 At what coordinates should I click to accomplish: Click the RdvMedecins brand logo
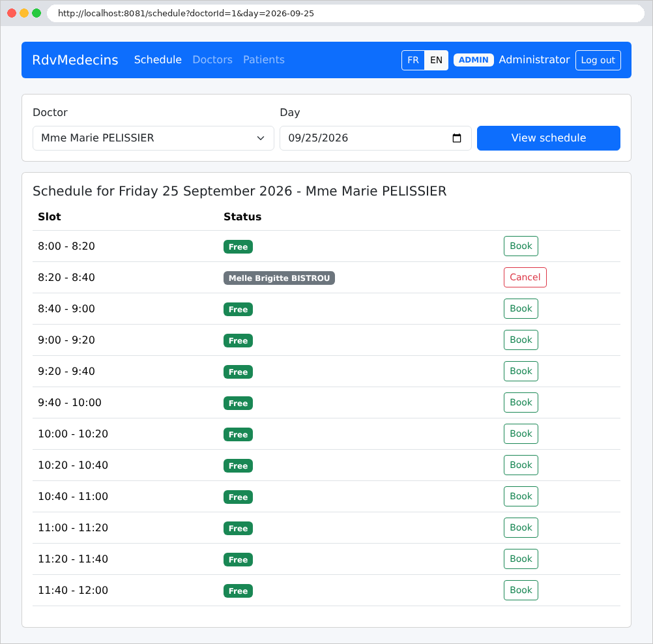point(76,60)
